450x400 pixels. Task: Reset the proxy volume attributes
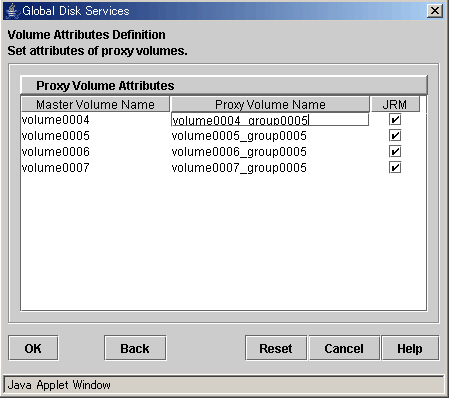[x=276, y=348]
